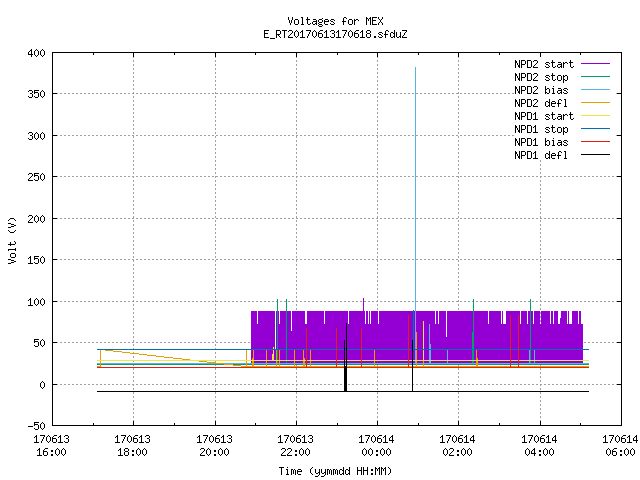The width and height of the screenshot is (640, 480).
Task: Click the 170614 04:00 time axis label
Action: [539, 446]
